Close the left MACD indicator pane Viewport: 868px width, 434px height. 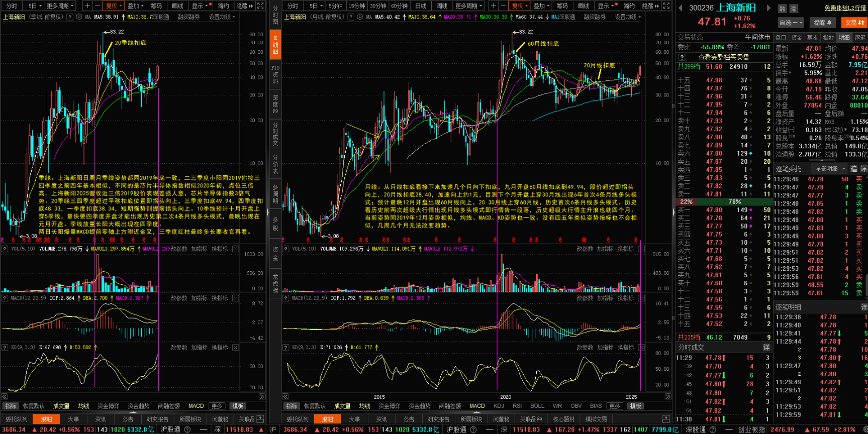[235, 298]
